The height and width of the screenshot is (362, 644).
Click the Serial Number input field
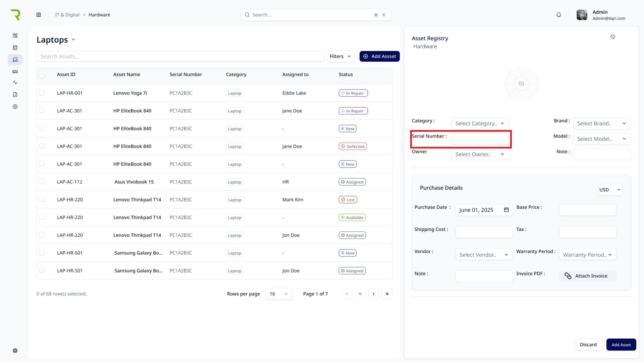(x=480, y=139)
